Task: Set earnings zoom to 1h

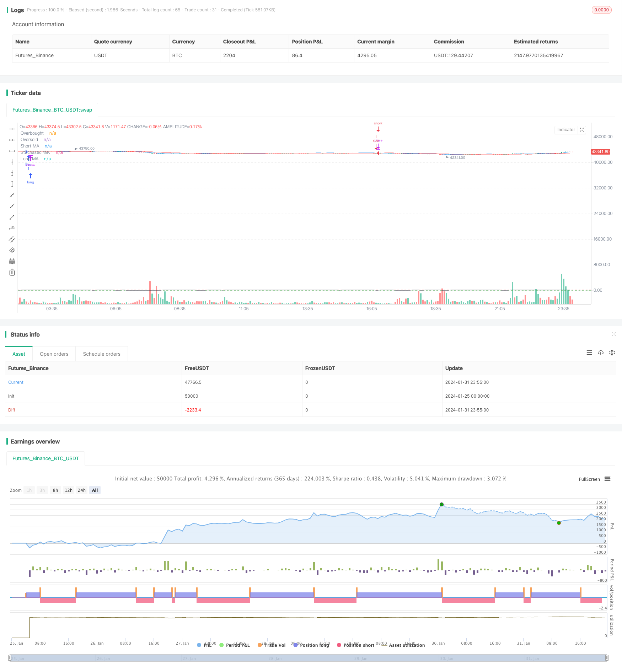Action: click(x=29, y=490)
